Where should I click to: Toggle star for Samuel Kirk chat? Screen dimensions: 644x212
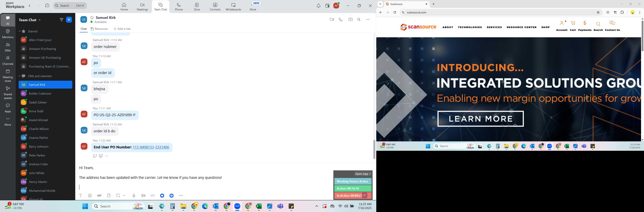(x=92, y=17)
